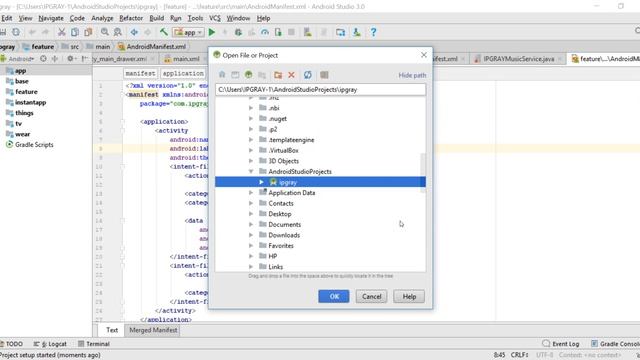Select the instantapp module in project panel
640x360 pixels.
coord(31,102)
